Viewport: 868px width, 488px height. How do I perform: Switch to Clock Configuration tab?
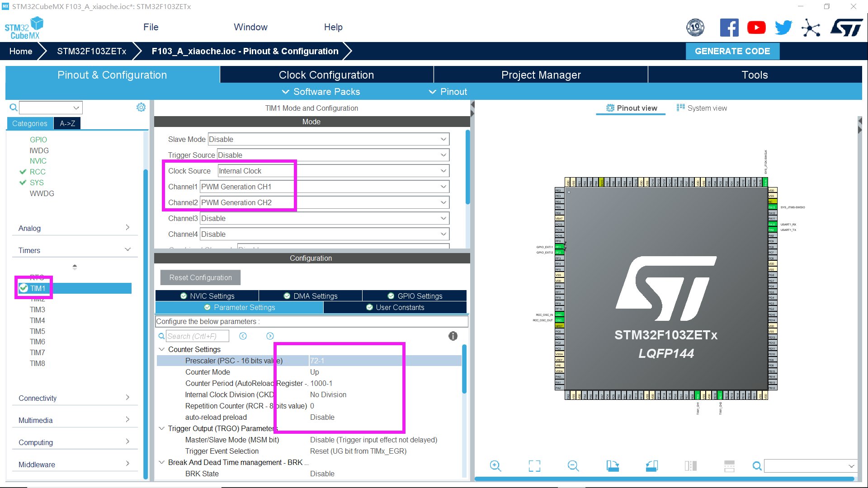[326, 75]
